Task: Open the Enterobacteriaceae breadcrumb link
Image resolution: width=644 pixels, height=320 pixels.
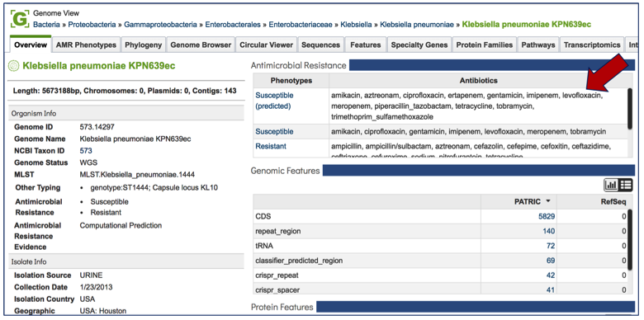Action: coord(301,25)
